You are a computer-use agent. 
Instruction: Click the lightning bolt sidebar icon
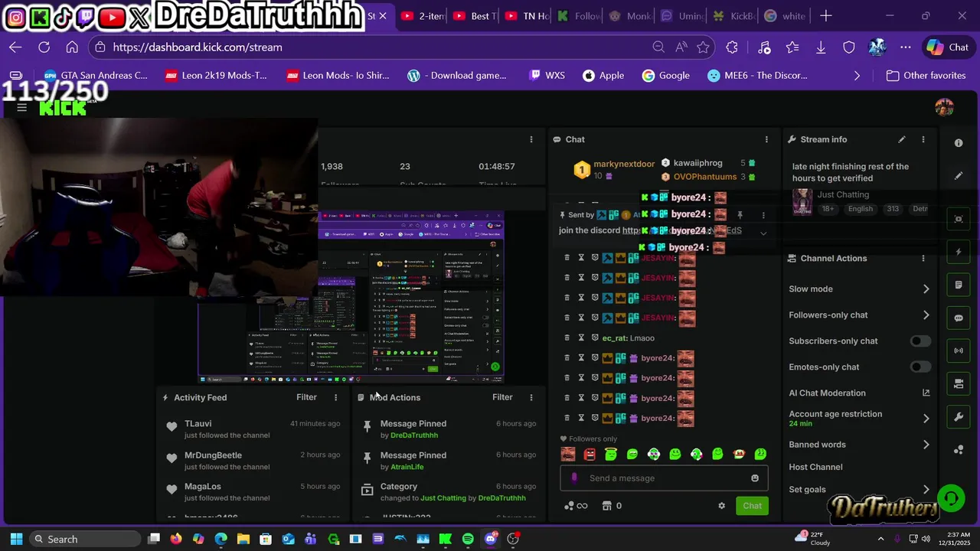[x=959, y=252]
